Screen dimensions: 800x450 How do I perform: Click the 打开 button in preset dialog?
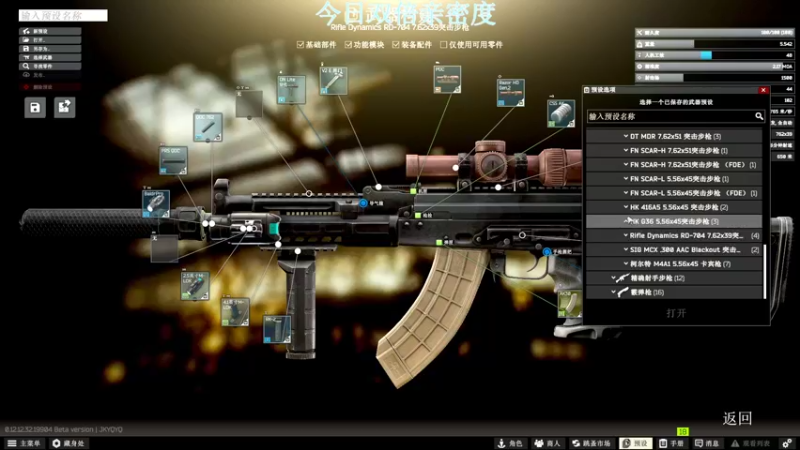pos(676,313)
